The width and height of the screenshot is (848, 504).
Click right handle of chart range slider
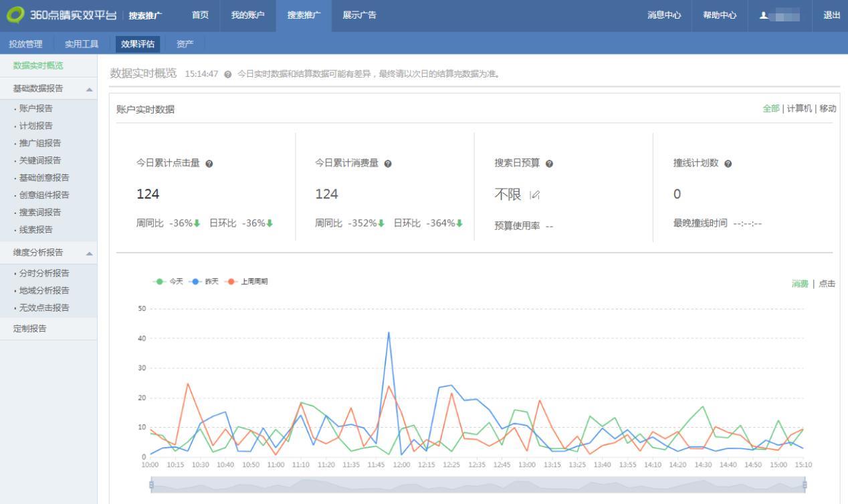805,485
